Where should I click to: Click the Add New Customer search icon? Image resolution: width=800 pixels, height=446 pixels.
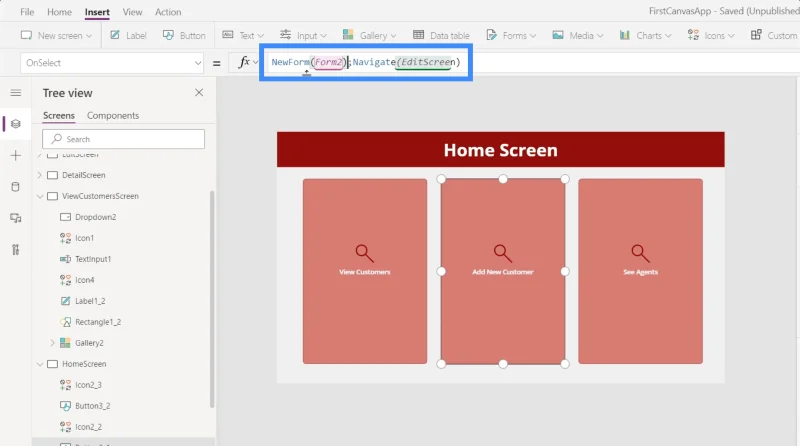click(x=503, y=253)
